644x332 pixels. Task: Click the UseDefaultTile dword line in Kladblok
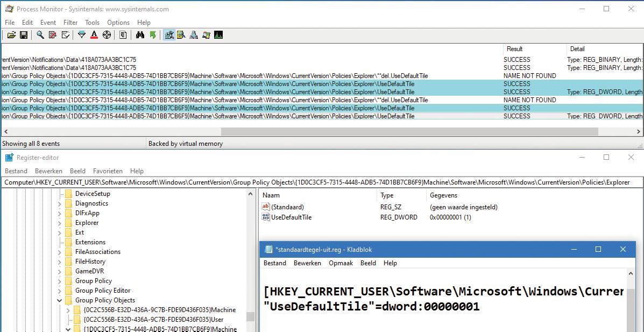372,307
